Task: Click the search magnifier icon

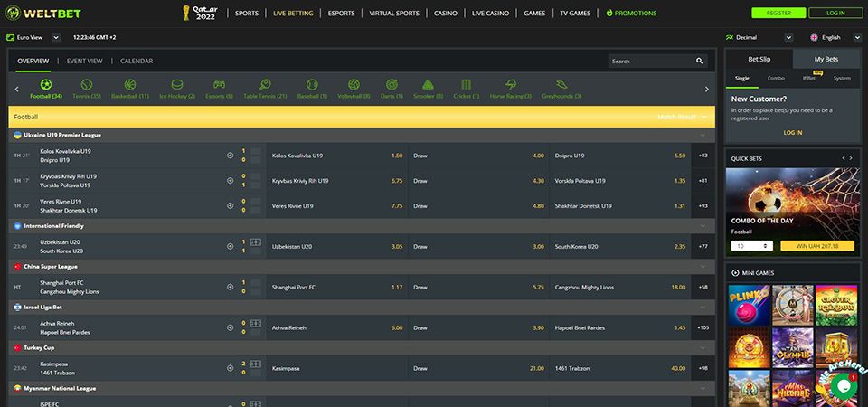Action: [699, 61]
